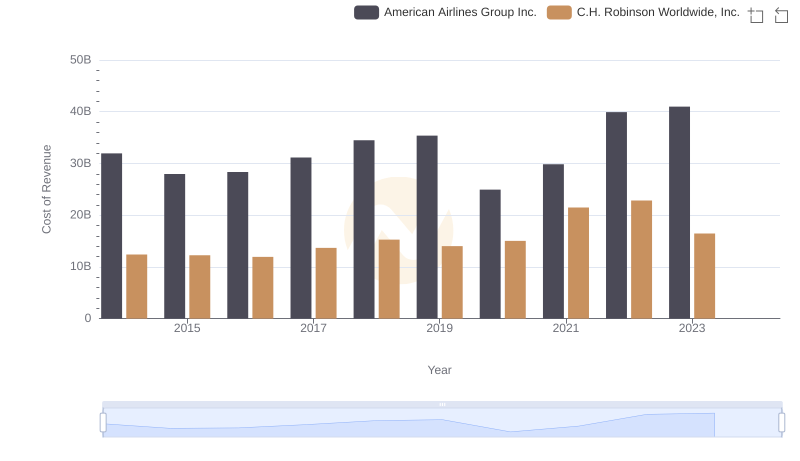Click the 2021 x-axis label

[x=566, y=328]
